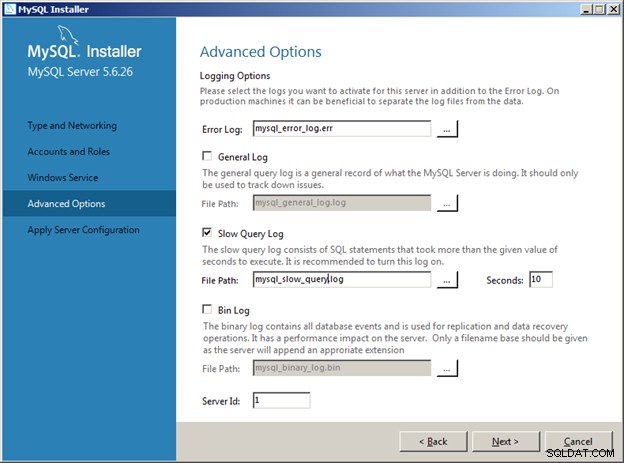Enable the General Log checkbox

(x=207, y=156)
